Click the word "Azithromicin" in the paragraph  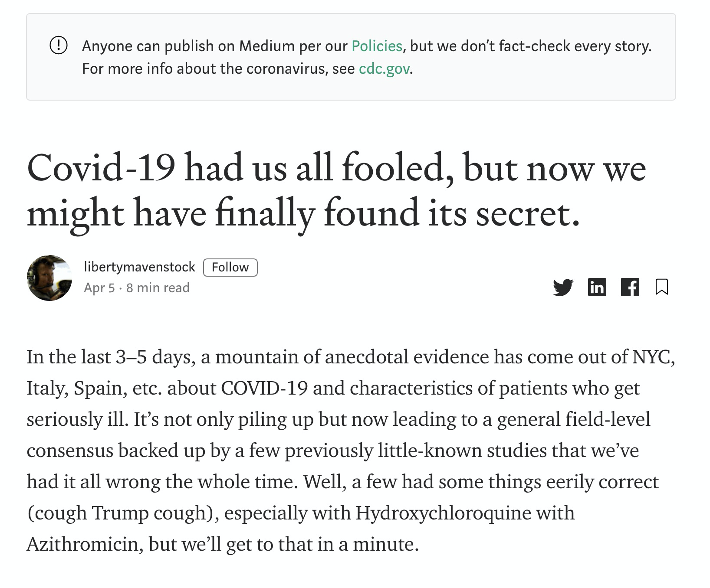82,544
